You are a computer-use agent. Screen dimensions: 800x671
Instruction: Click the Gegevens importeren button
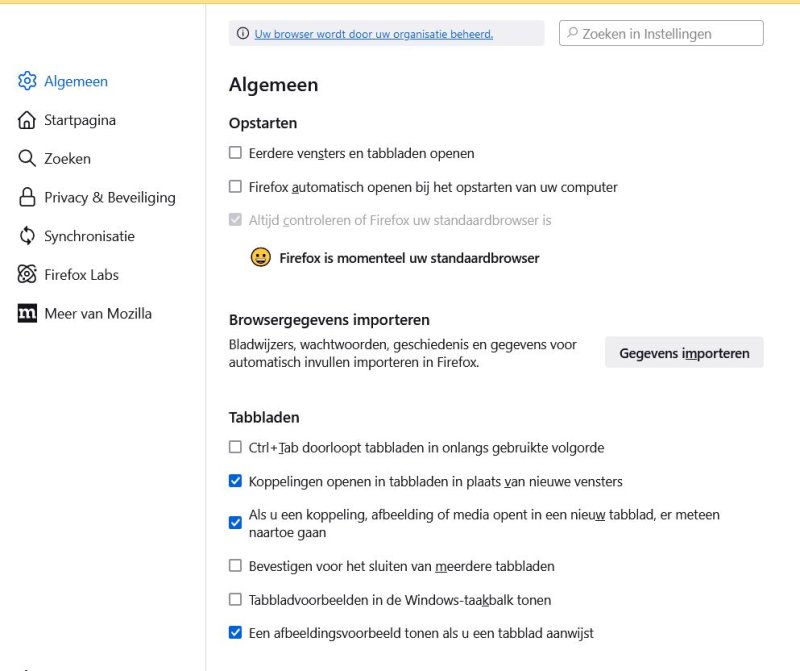click(684, 353)
